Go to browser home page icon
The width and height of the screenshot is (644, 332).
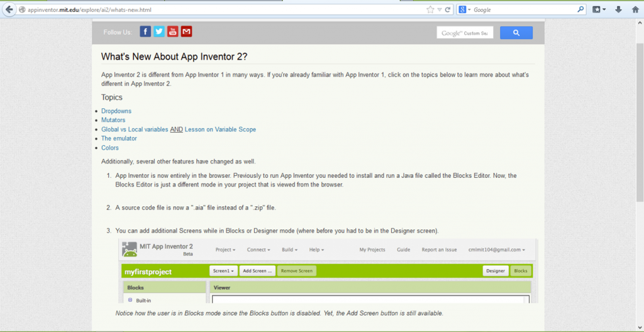coord(635,9)
